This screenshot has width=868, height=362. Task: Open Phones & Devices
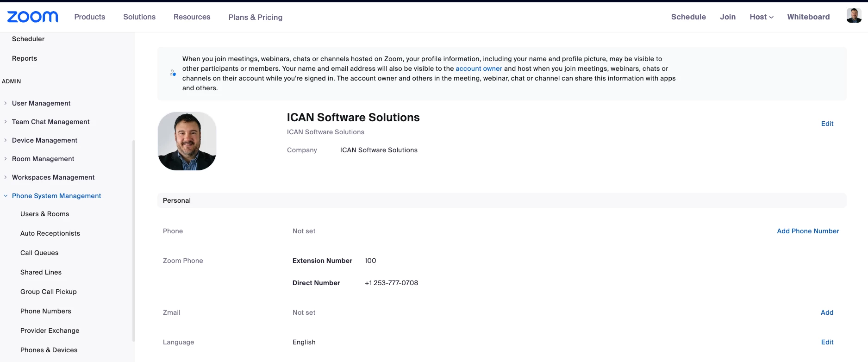[49, 350]
